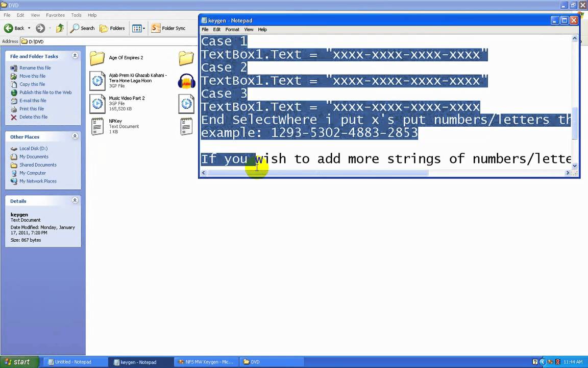Open Notepad Edit menu
The width and height of the screenshot is (588, 368).
pos(217,29)
